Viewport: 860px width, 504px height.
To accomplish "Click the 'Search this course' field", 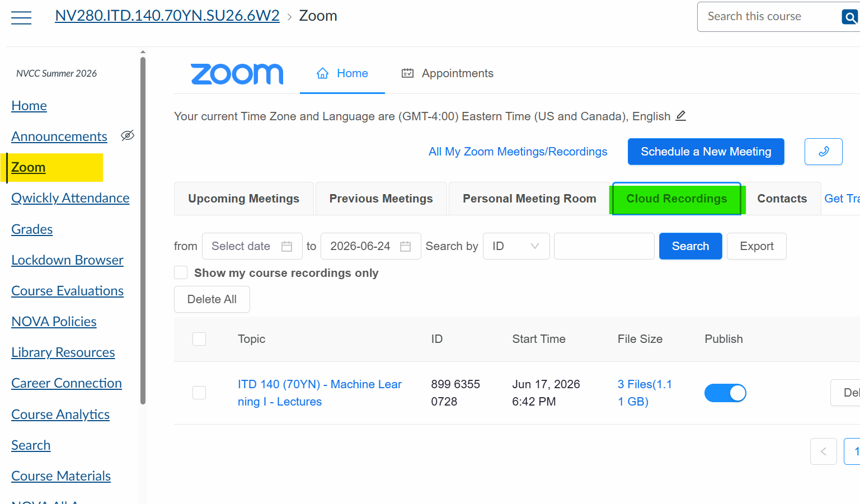I will (769, 17).
